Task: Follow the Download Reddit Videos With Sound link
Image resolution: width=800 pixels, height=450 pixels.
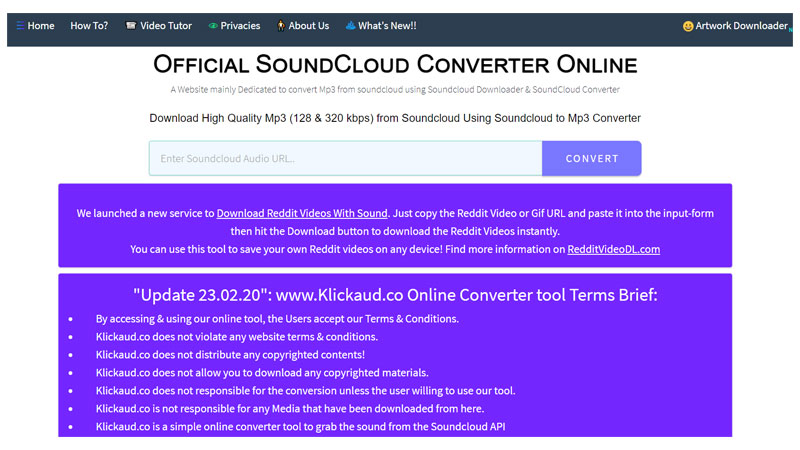Action: click(x=302, y=213)
